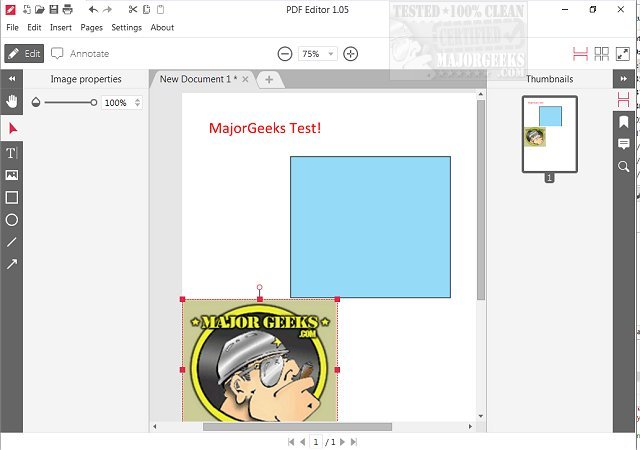Click the opacity droplet icon
The width and height of the screenshot is (640, 450).
[36, 102]
